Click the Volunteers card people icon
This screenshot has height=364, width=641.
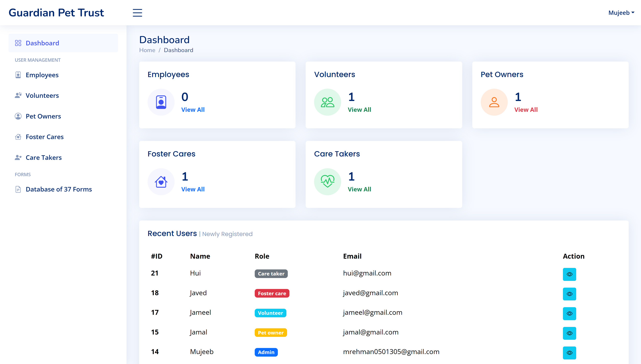tap(327, 102)
